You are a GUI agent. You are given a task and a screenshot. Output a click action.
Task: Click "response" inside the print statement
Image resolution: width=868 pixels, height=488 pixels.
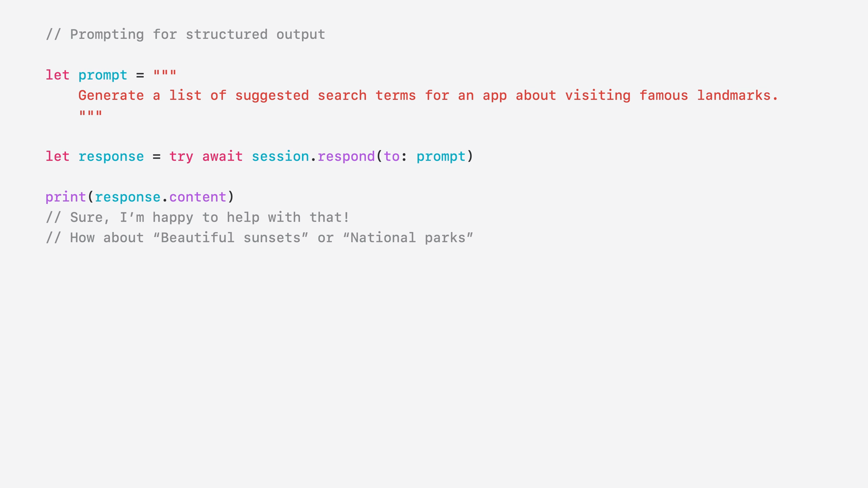click(x=127, y=197)
